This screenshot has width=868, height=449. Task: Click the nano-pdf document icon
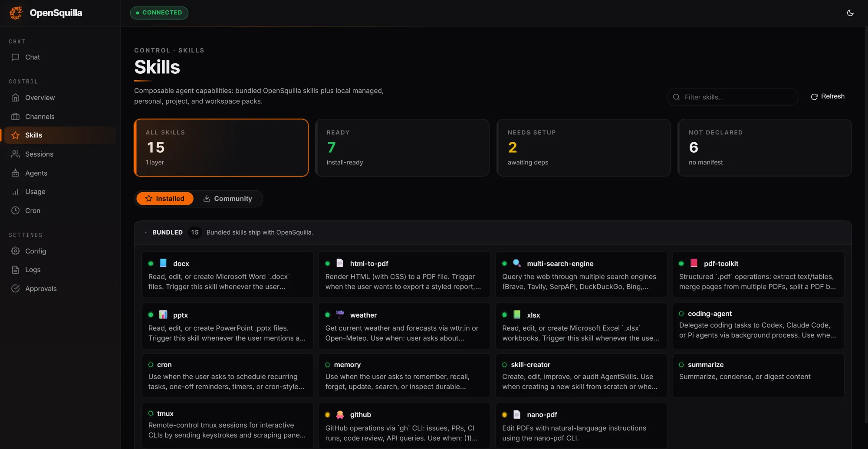pos(517,415)
